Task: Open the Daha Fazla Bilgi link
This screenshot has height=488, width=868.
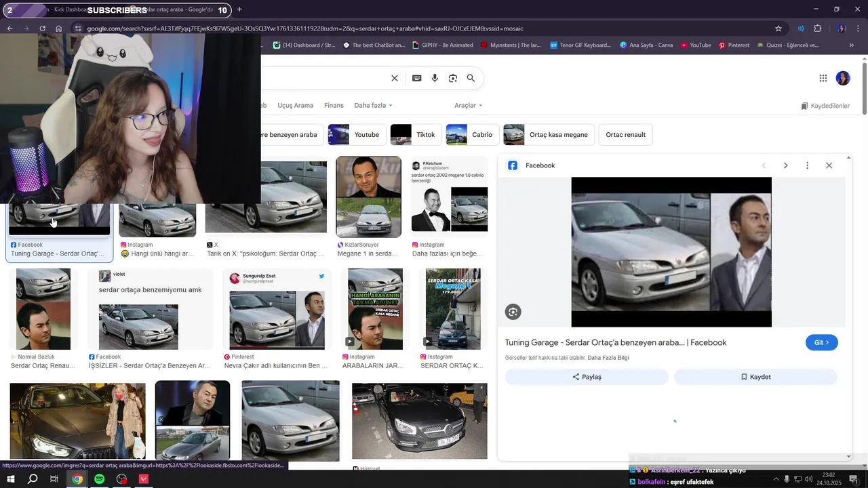Action: click(608, 358)
